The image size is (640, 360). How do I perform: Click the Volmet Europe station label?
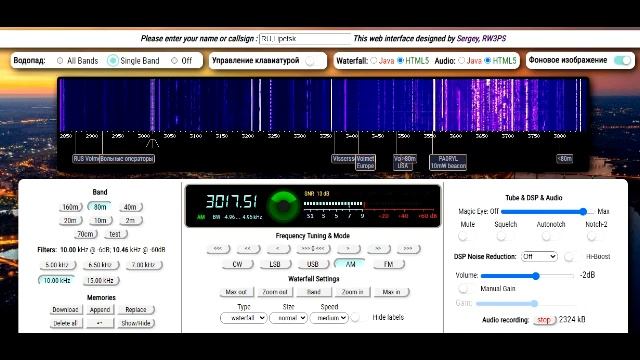[x=365, y=162]
